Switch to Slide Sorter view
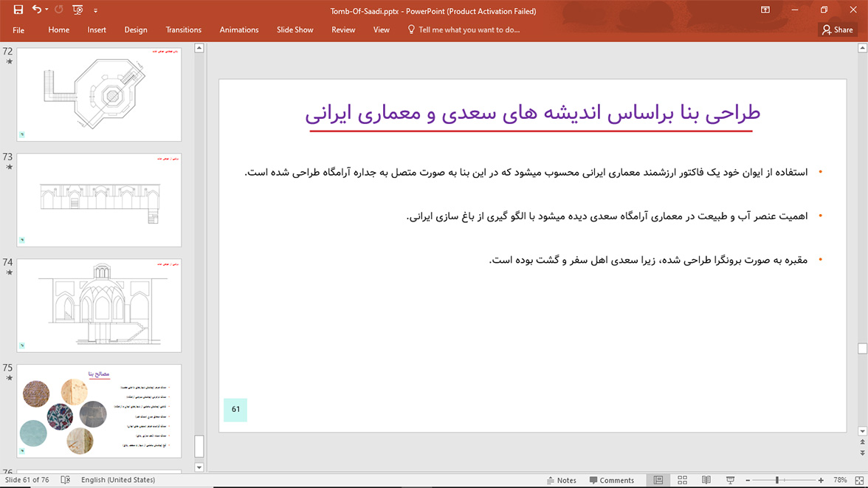Image resolution: width=868 pixels, height=488 pixels. pos(683,480)
